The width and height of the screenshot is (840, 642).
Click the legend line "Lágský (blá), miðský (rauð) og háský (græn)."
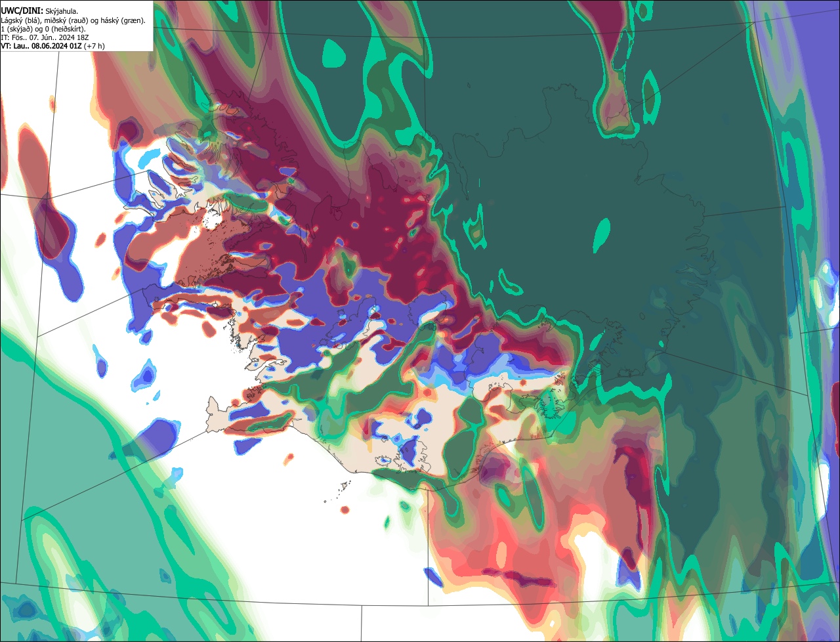pyautogui.click(x=73, y=20)
